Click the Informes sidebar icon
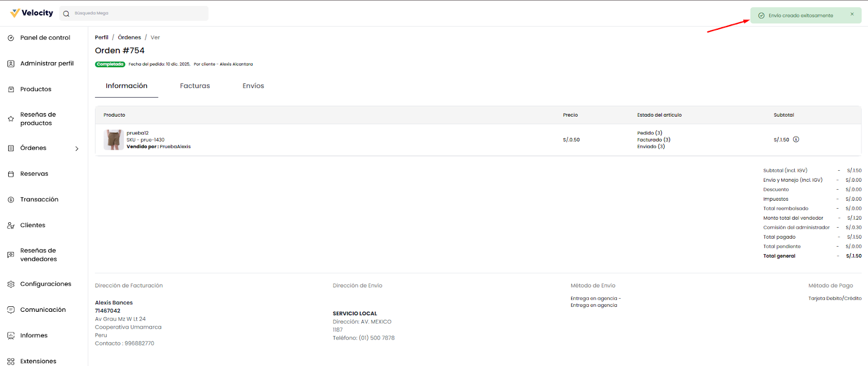 tap(11, 336)
